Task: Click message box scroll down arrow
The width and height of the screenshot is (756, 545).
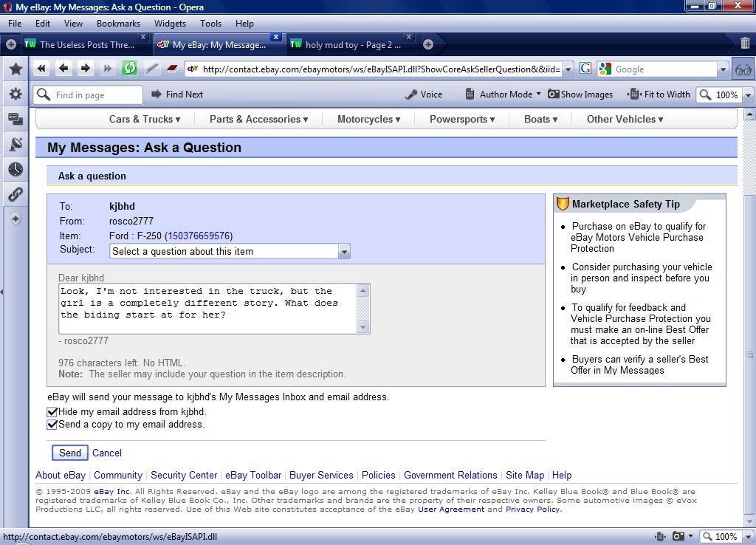Action: [363, 327]
